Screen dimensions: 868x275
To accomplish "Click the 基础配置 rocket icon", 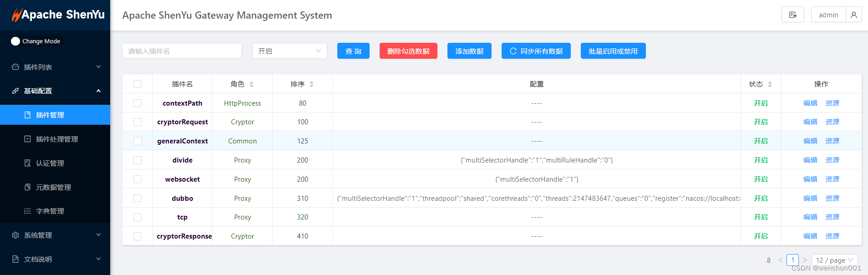I will coord(15,91).
